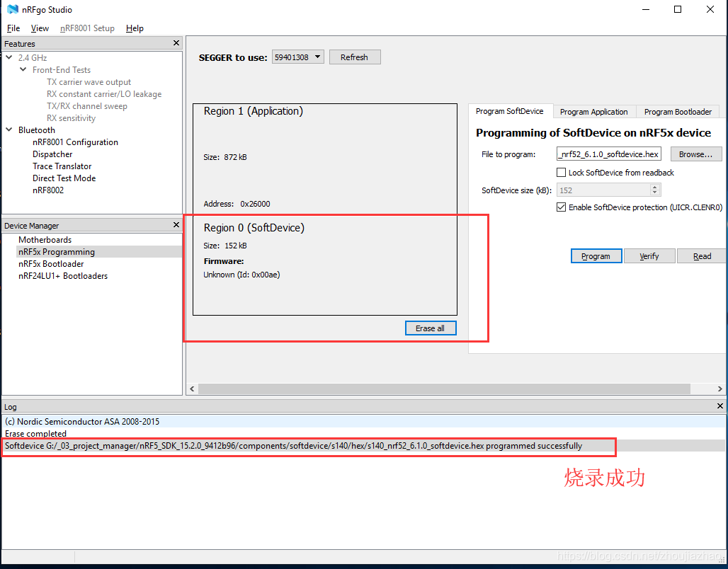
Task: Click the Read button
Action: [x=702, y=256]
